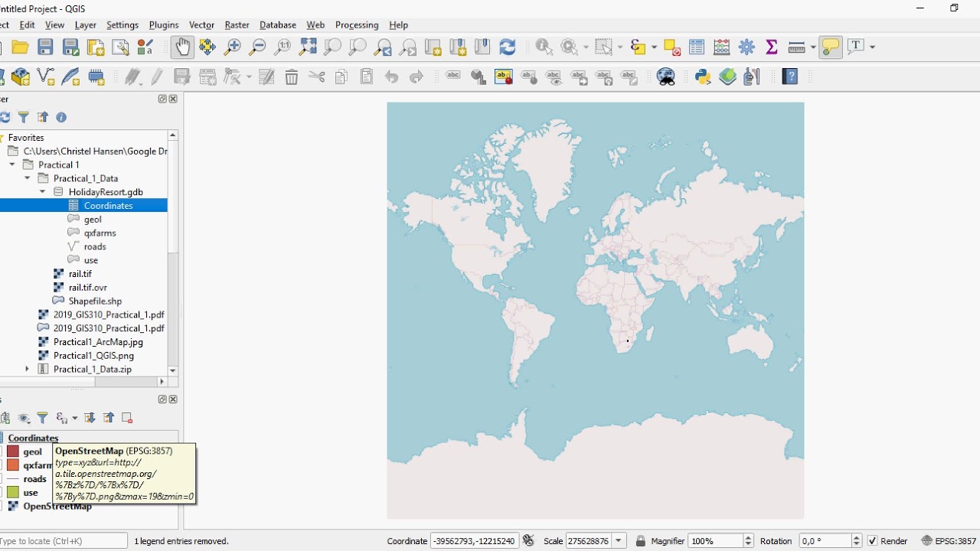
Task: Click the Zoom Full extent icon
Action: click(308, 47)
